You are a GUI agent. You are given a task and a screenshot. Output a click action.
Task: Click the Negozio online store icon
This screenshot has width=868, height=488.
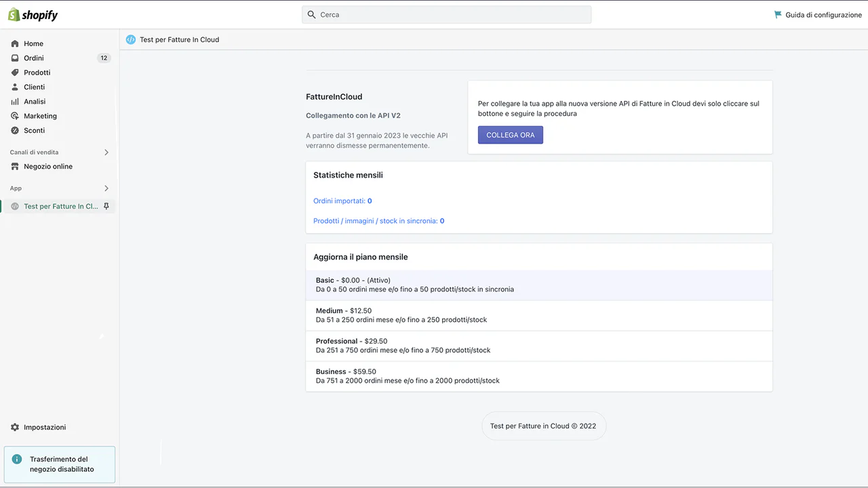click(x=15, y=166)
